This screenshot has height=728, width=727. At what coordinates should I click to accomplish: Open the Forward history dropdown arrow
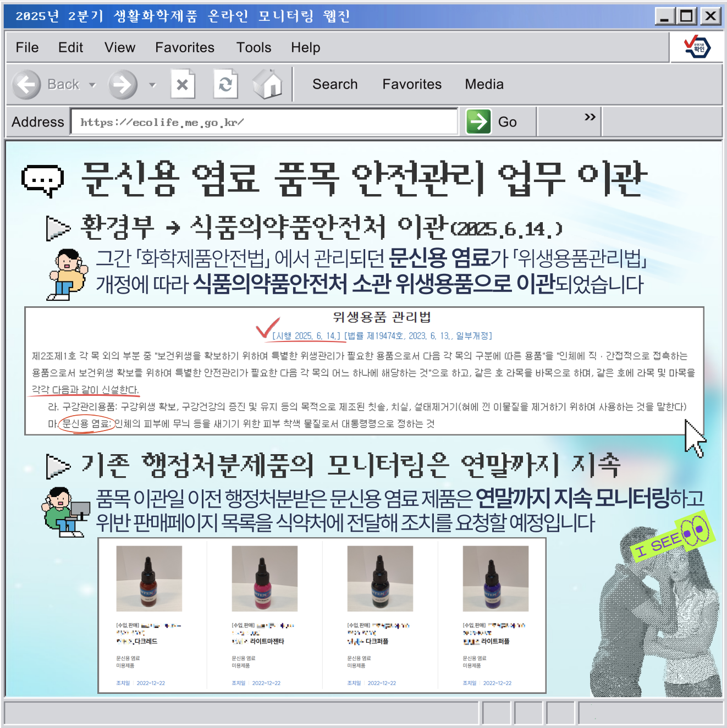[x=152, y=85]
